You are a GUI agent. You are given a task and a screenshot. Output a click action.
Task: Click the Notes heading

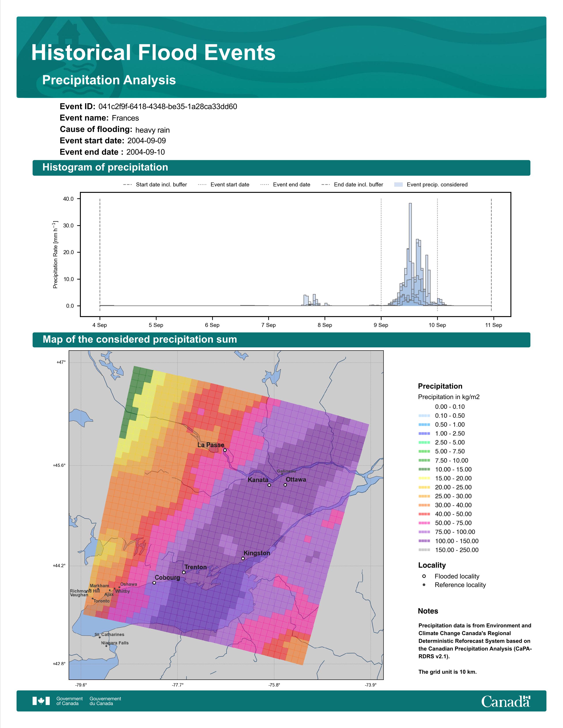pyautogui.click(x=428, y=611)
